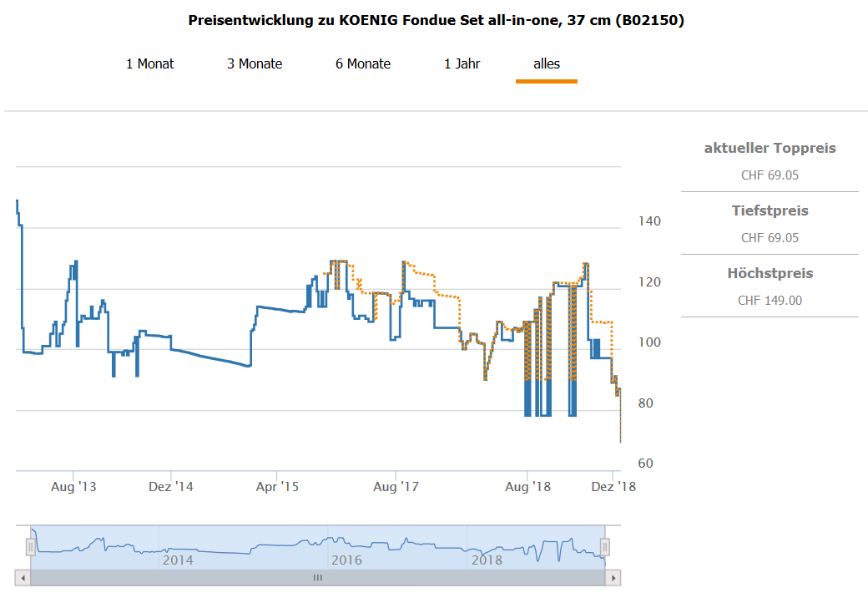The height and width of the screenshot is (598, 868).
Task: Click the navigator right scroll arrow
Action: click(613, 578)
